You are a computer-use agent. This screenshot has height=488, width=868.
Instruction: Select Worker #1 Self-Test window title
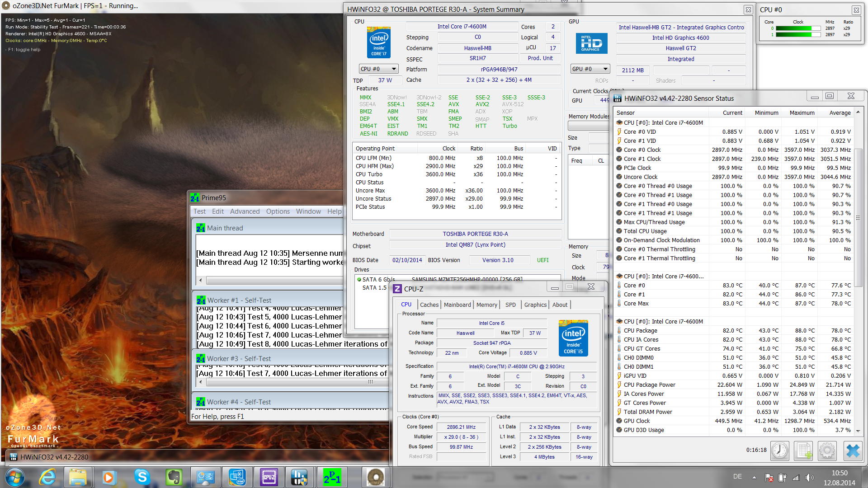tap(239, 300)
